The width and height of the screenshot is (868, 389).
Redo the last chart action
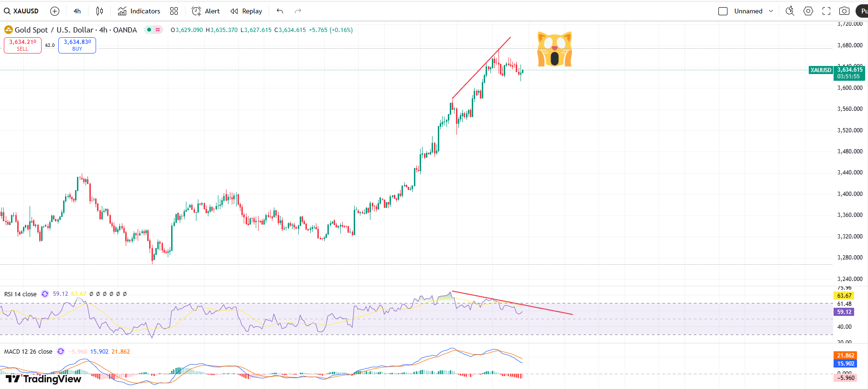coord(298,11)
